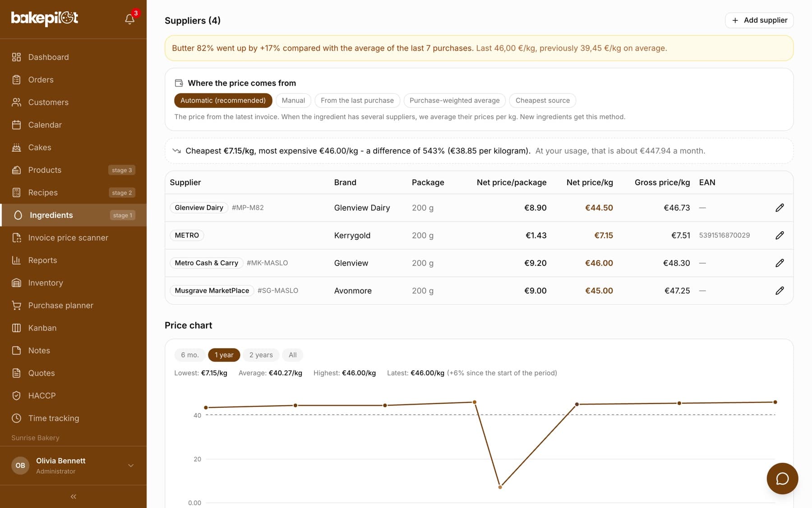Click the Time tracking clock icon
The width and height of the screenshot is (812, 508).
17,418
